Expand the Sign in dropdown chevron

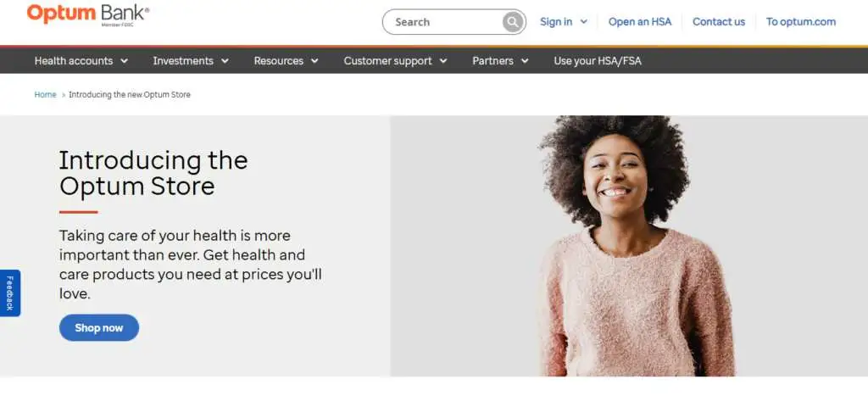pyautogui.click(x=583, y=21)
